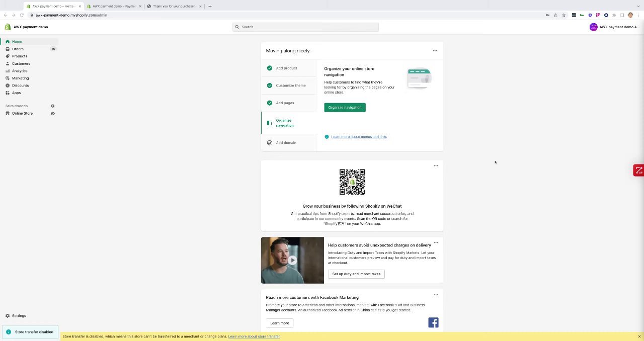Open Learn more about menus and links
This screenshot has width=644, height=341.
pyautogui.click(x=359, y=137)
